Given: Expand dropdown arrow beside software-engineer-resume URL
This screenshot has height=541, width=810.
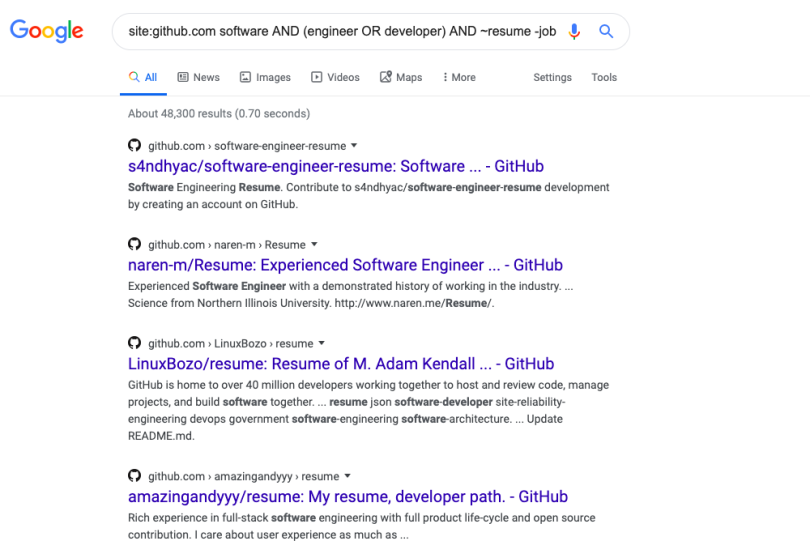Looking at the screenshot, I should pyautogui.click(x=354, y=146).
